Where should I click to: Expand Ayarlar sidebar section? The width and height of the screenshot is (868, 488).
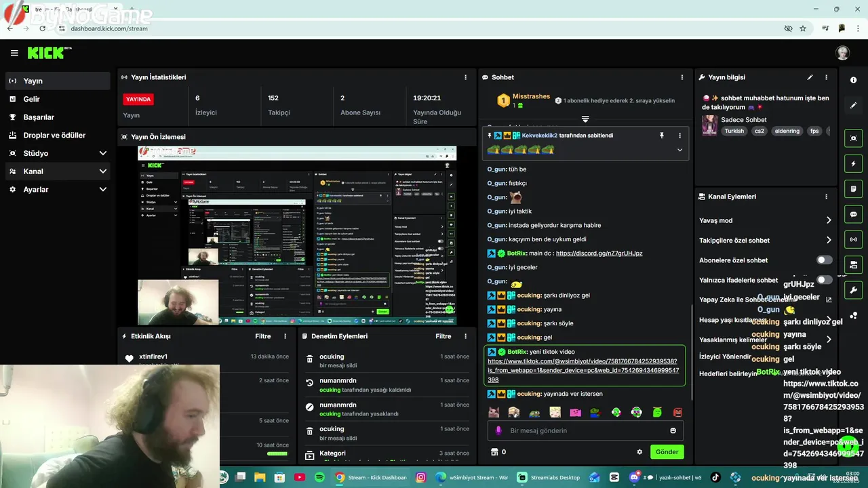pyautogui.click(x=58, y=190)
